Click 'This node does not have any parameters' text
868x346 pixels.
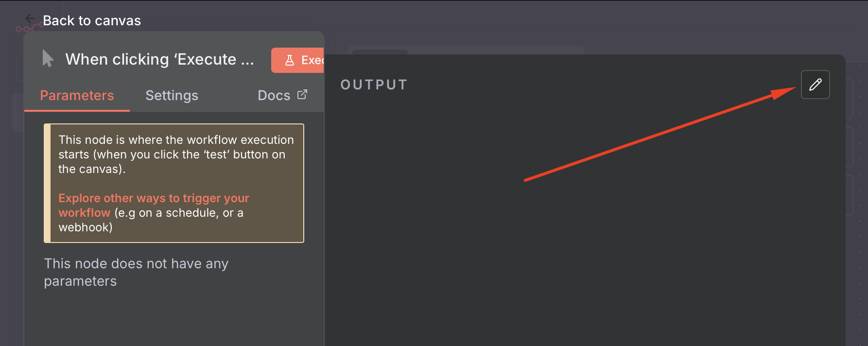click(136, 272)
